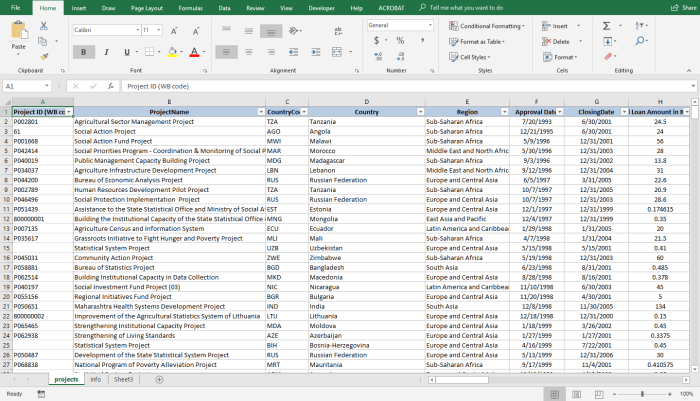Toggle Italic formatting
The height and width of the screenshot is (401, 700).
click(106, 52)
